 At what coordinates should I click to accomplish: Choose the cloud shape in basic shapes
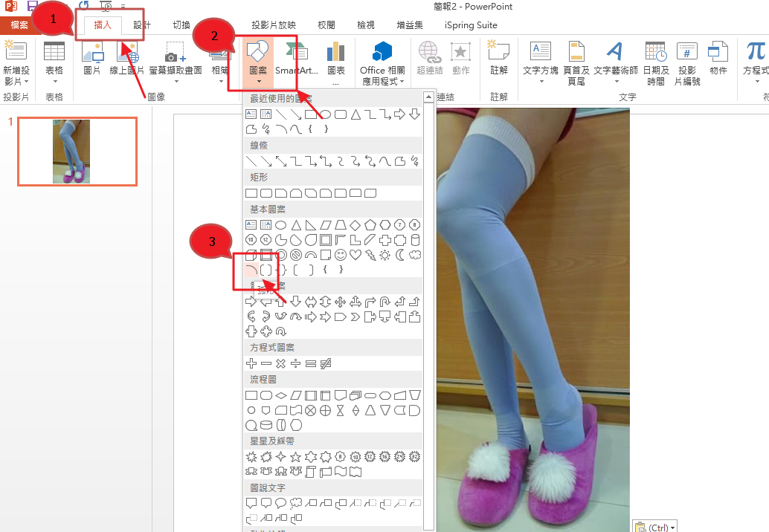[415, 255]
